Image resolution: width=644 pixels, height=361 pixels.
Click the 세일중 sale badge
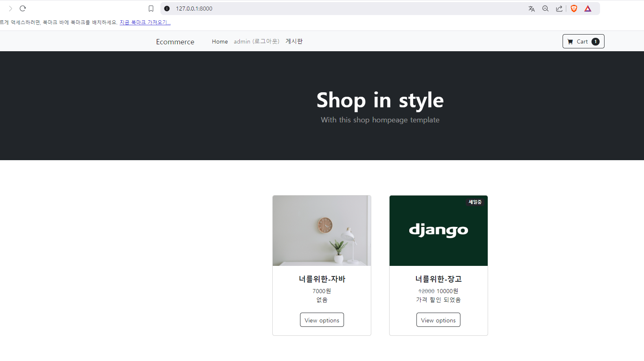[475, 202]
